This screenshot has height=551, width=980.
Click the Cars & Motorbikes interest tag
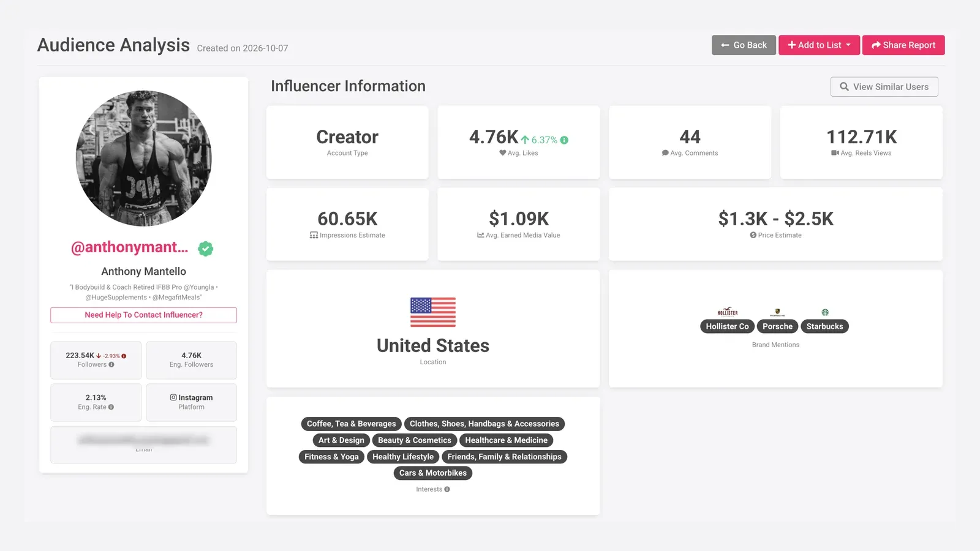[x=432, y=473]
